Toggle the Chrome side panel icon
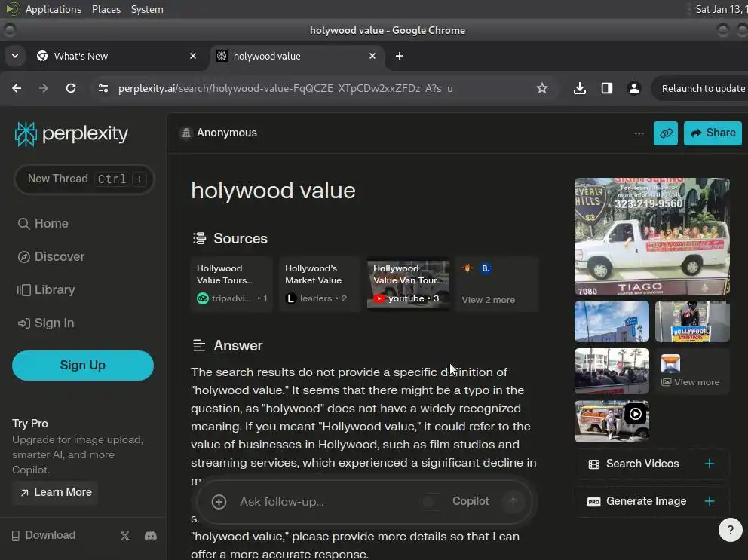Viewport: 748px width, 560px height. pos(607,88)
